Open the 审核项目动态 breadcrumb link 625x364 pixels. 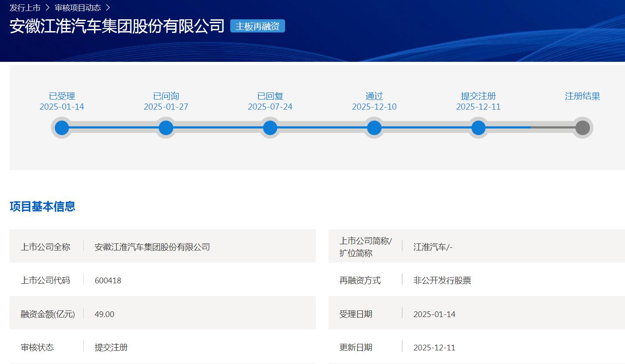[78, 7]
